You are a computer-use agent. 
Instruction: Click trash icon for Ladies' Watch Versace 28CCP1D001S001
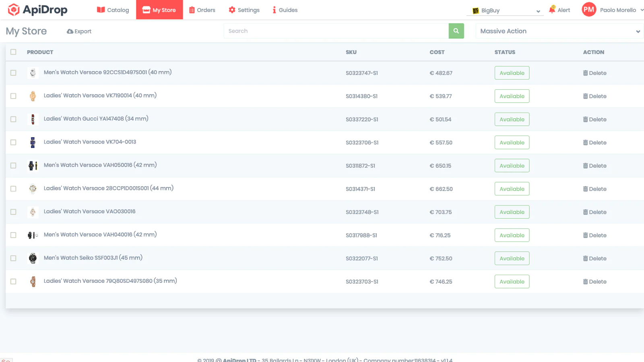pos(585,189)
